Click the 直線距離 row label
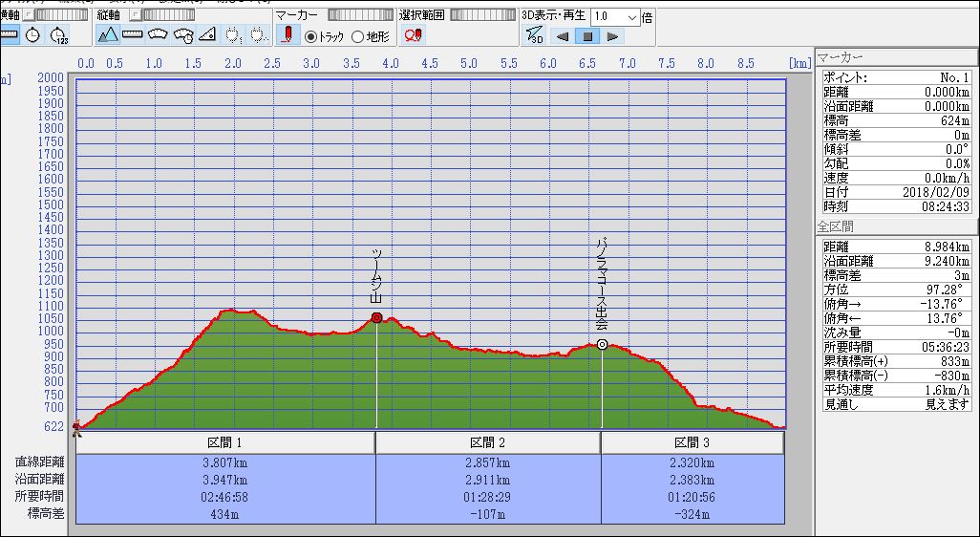 tap(39, 462)
